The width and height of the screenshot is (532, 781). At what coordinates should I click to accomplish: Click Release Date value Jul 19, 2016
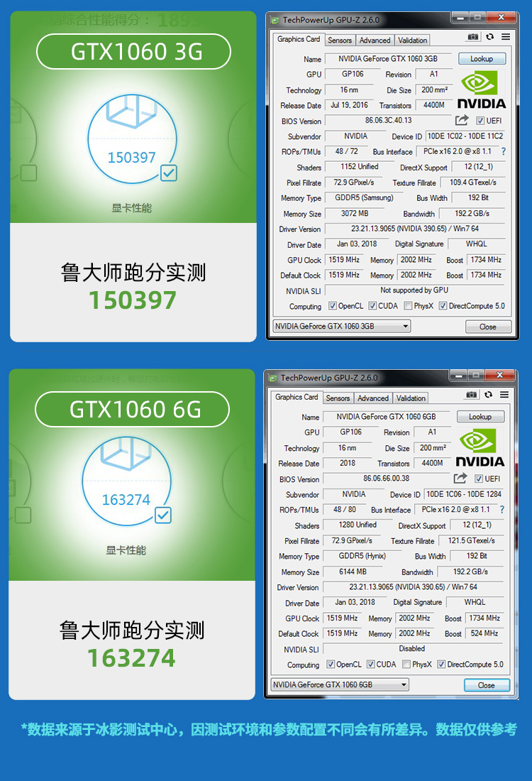pos(349,105)
